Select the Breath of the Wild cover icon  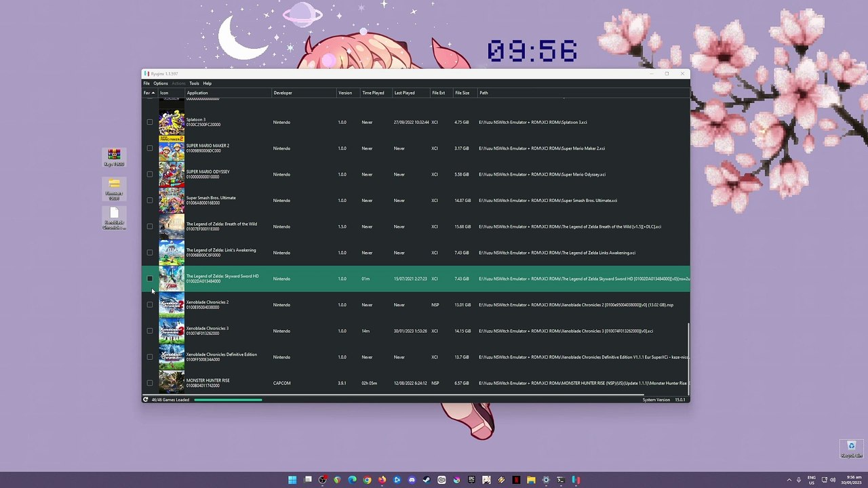click(x=172, y=226)
